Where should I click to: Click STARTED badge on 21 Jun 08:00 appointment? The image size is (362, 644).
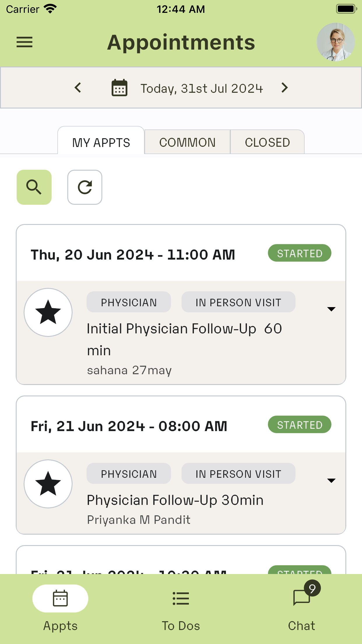coord(300,425)
